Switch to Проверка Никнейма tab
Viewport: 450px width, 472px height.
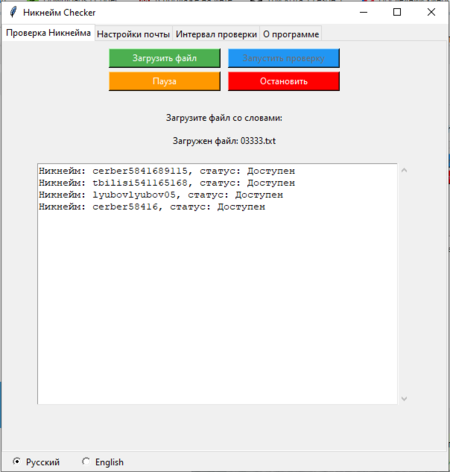coord(48,33)
